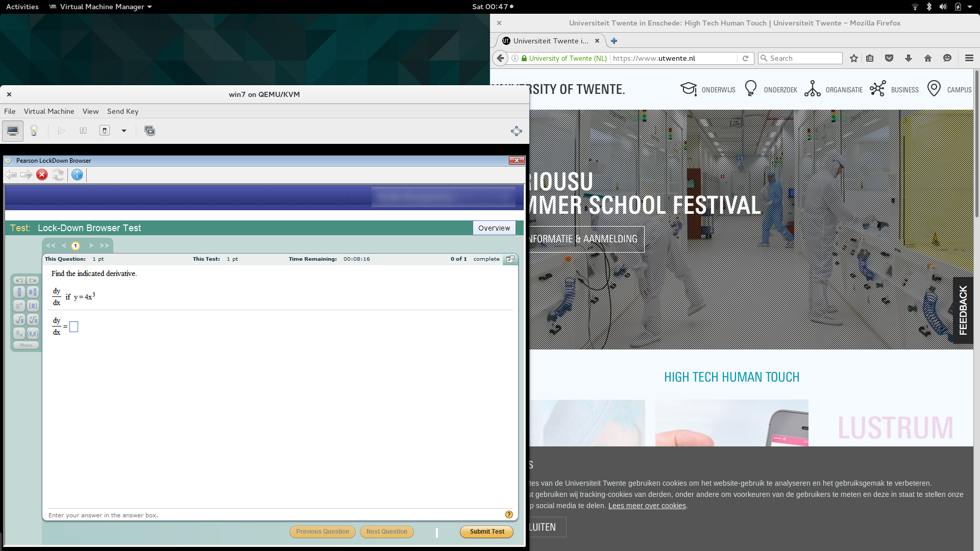Click the Previous Question navigation button
This screenshot has width=980, height=551.
pyautogui.click(x=323, y=532)
